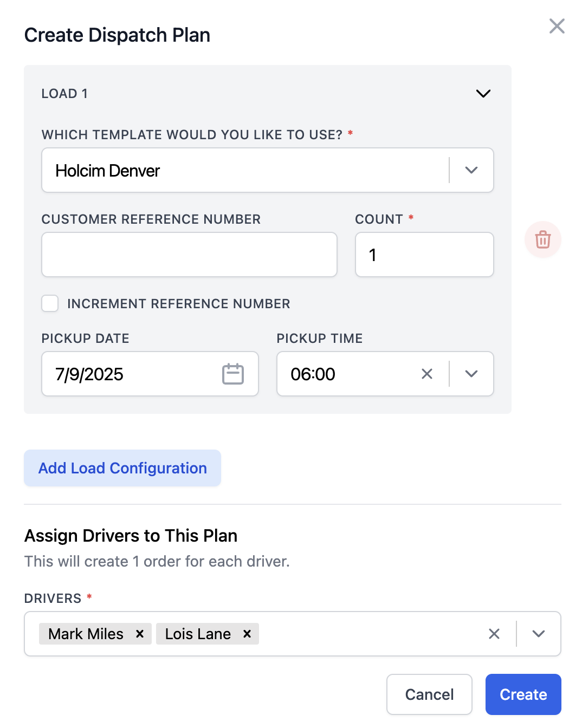Expand the drivers dropdown
The height and width of the screenshot is (728, 582).
coord(538,634)
